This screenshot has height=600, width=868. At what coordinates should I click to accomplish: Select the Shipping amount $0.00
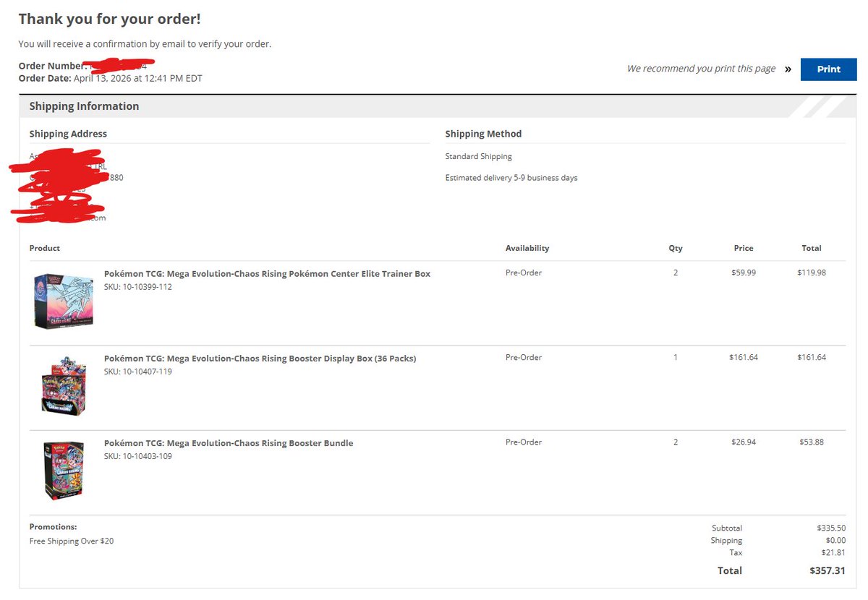point(835,540)
